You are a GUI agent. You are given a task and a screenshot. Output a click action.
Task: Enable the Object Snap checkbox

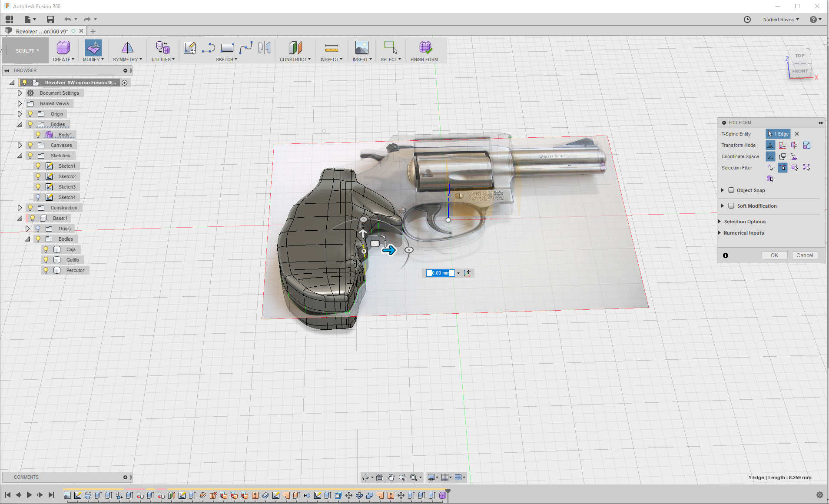731,190
